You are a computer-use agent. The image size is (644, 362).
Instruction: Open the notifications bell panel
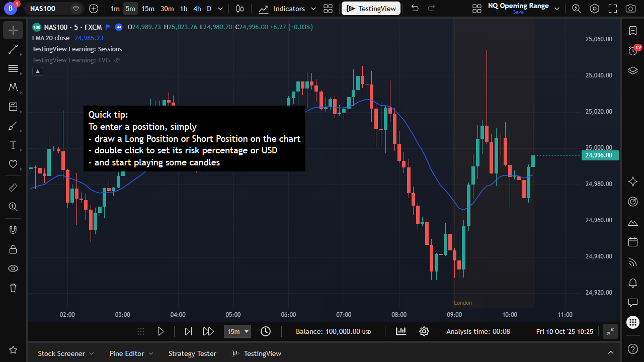tap(633, 283)
